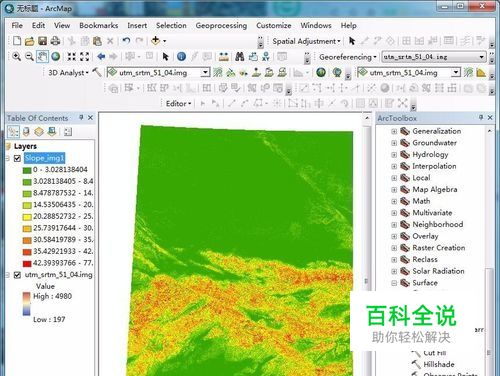
Task: Open the Geoprocessing menu
Action: pyautogui.click(x=221, y=26)
